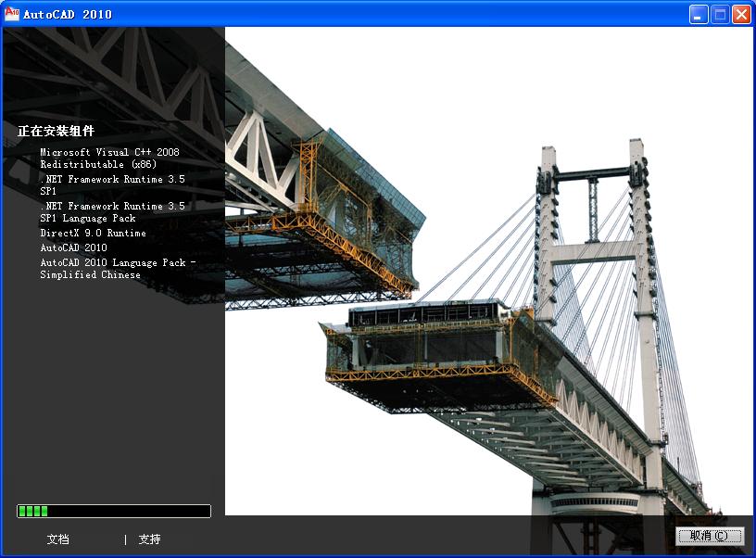This screenshot has height=558, width=756.
Task: Open the 支持 support link
Action: [149, 539]
